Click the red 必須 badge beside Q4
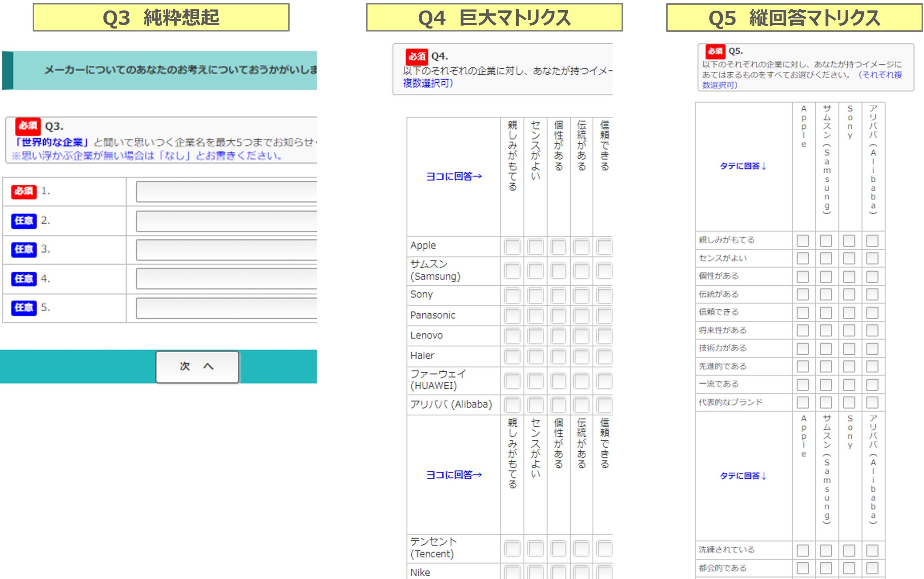Image resolution: width=924 pixels, height=579 pixels. pos(416,57)
